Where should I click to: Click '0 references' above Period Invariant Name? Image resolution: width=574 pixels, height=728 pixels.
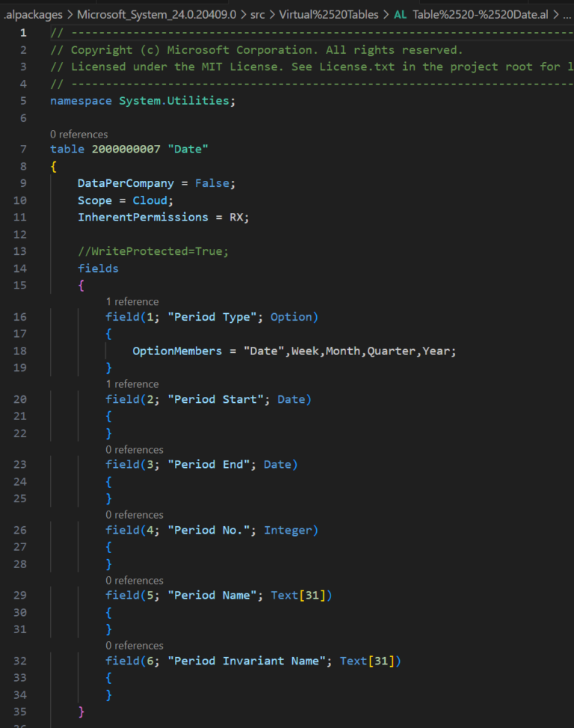click(x=135, y=646)
